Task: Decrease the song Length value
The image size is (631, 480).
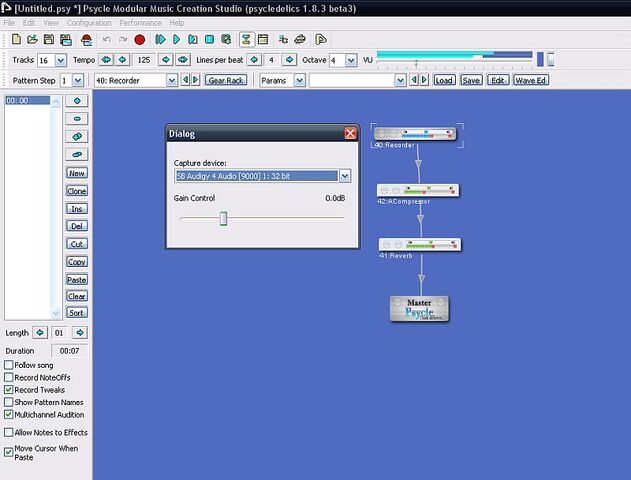Action: (x=40, y=333)
